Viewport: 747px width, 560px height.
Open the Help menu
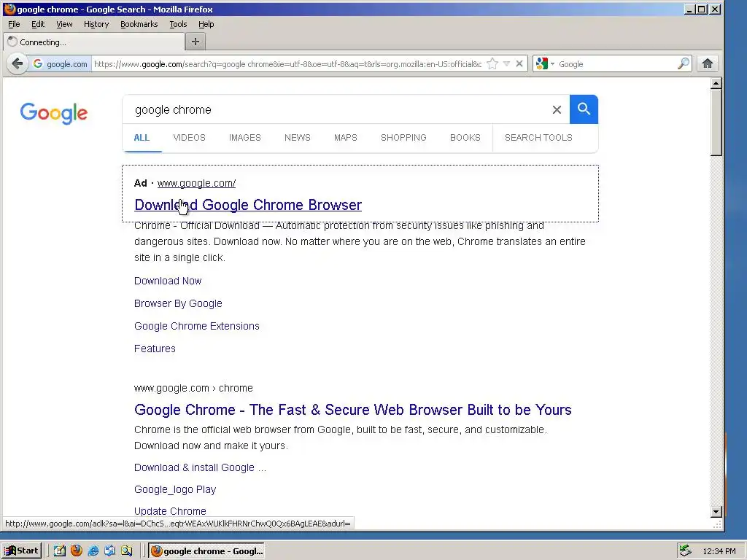(x=206, y=24)
